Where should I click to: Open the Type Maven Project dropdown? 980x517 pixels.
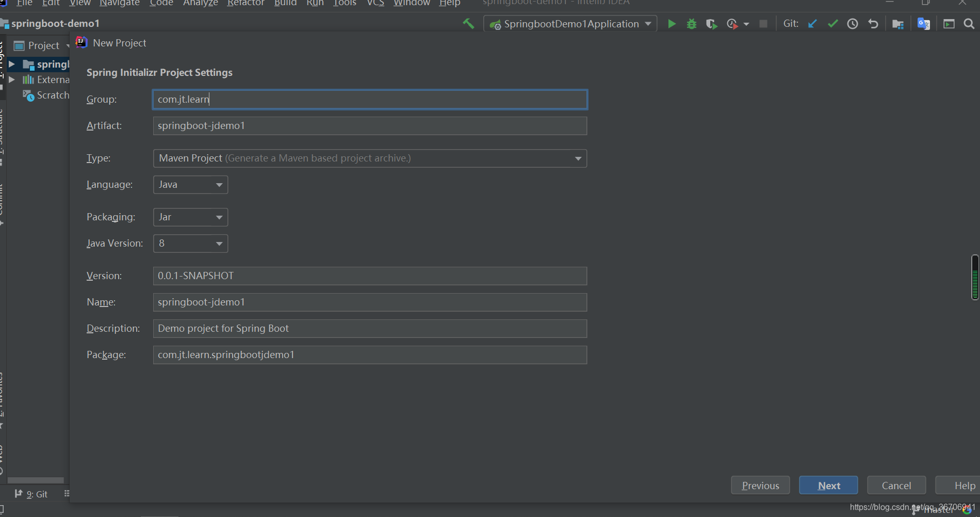[578, 158]
